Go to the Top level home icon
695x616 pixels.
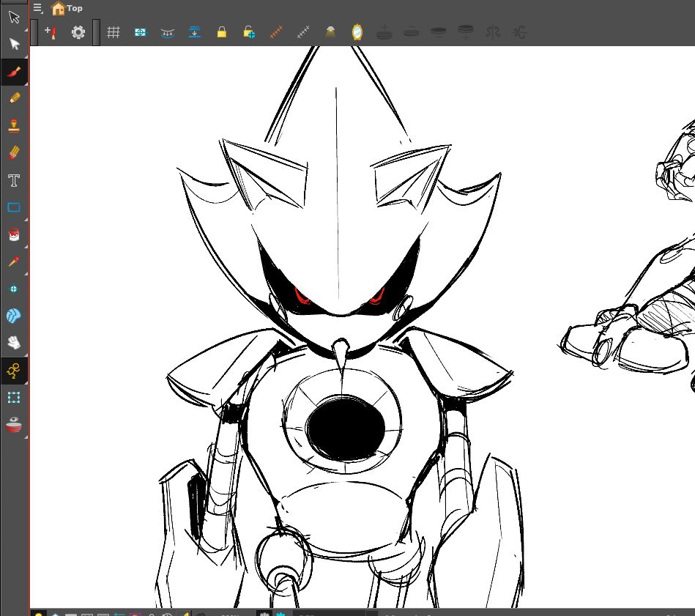click(58, 8)
